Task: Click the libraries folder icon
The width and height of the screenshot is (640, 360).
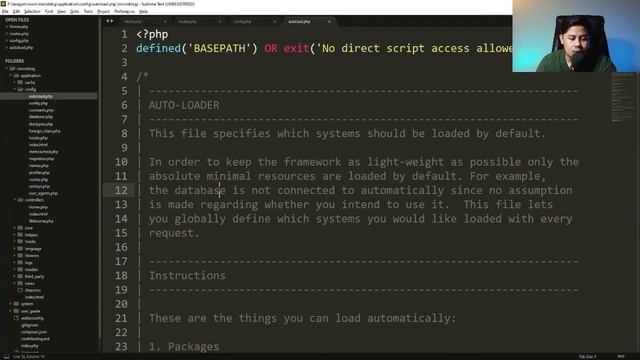Action: tap(20, 256)
